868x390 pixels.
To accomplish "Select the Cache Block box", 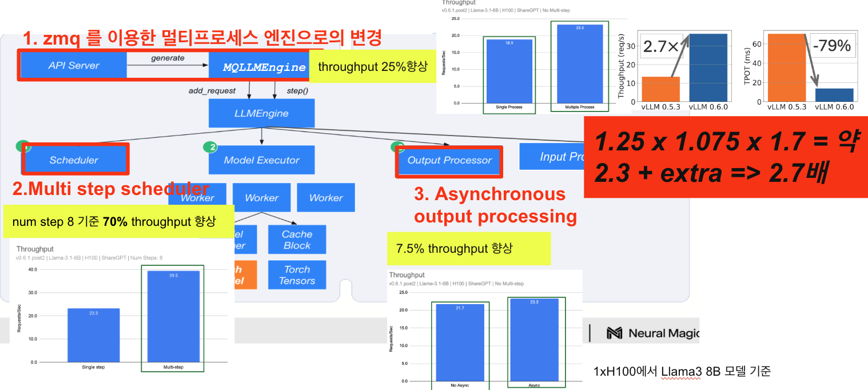I will (x=297, y=240).
